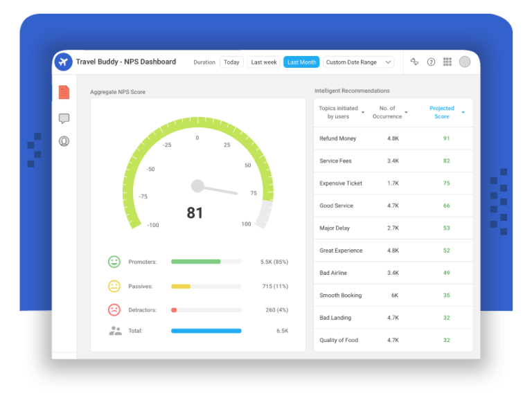Sort by Topics initiated by users column
532x398 pixels.
tap(339, 112)
